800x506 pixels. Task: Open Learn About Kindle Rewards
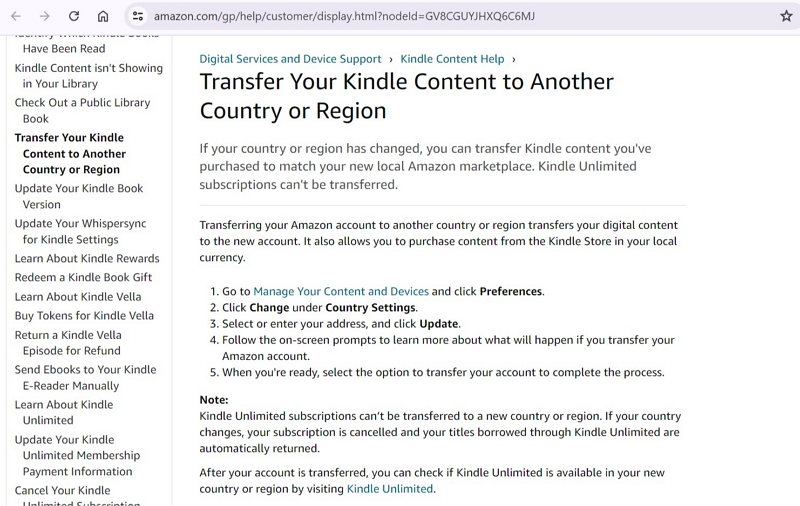(87, 259)
